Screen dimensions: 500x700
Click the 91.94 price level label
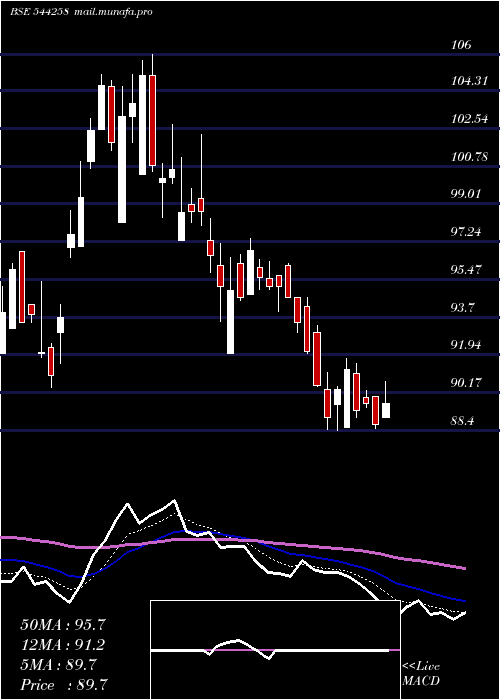coord(466,345)
